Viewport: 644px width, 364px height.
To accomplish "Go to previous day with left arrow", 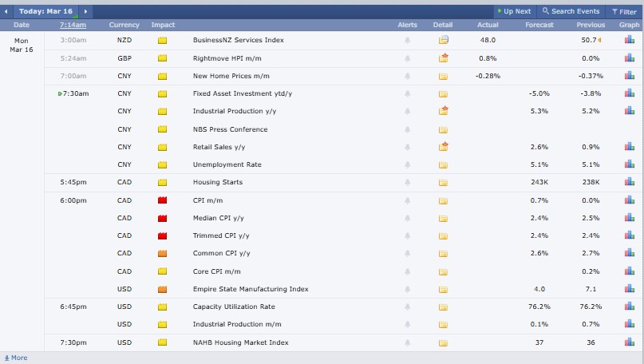I will [7, 11].
